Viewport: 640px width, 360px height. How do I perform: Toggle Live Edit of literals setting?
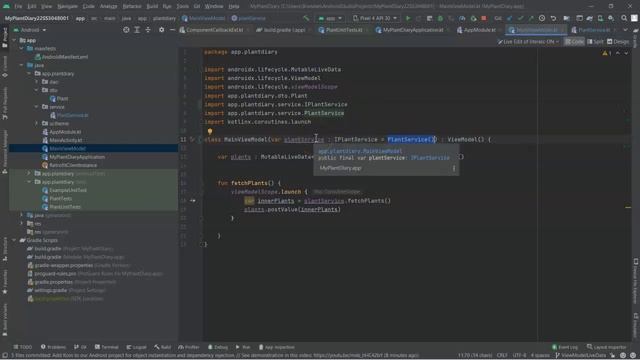528,42
